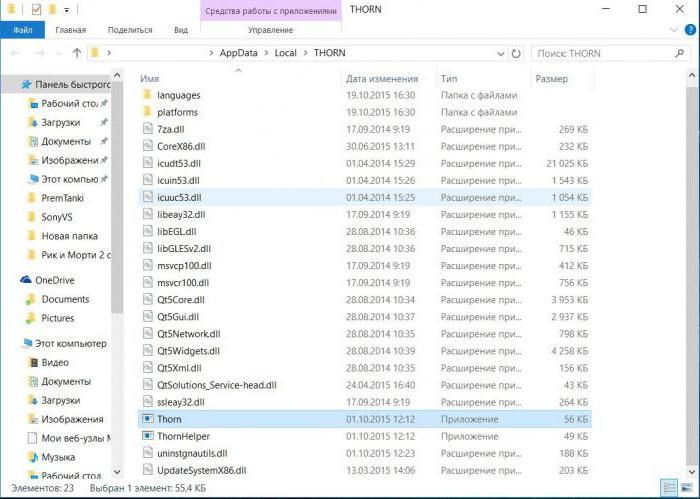
Task: Click AppData in the address path
Action: tap(238, 53)
